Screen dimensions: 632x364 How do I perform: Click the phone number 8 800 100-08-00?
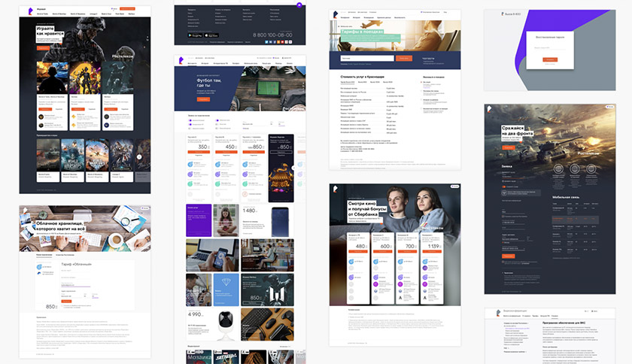click(x=272, y=35)
